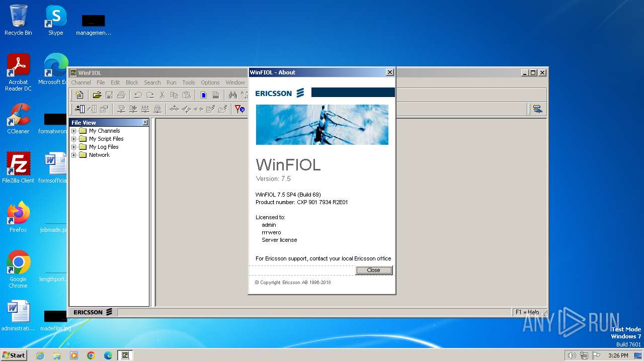Viewport: 644px width, 362px height.
Task: Click the X on WinFIOL About dialog
Action: pyautogui.click(x=389, y=72)
